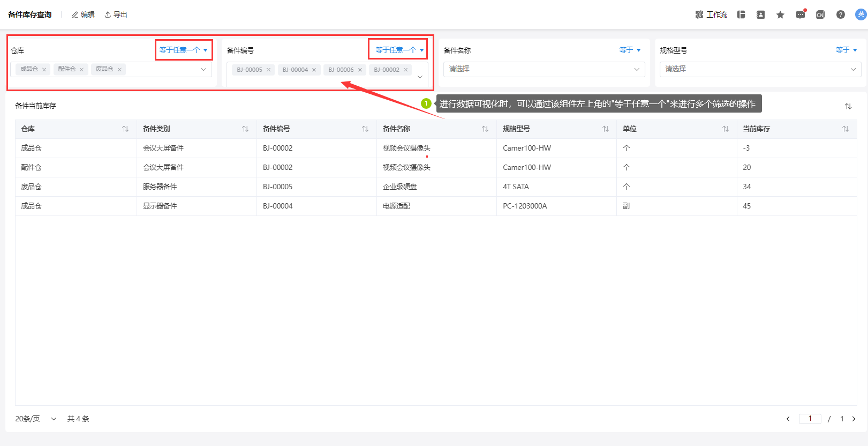Change page size via 20条/页 dropdown
The image size is (868, 446).
[x=35, y=419]
